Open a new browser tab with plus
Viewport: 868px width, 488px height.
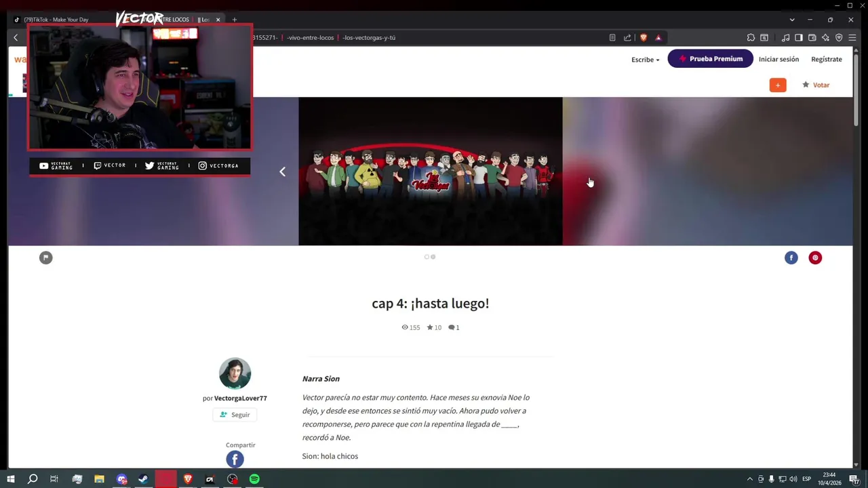click(235, 20)
